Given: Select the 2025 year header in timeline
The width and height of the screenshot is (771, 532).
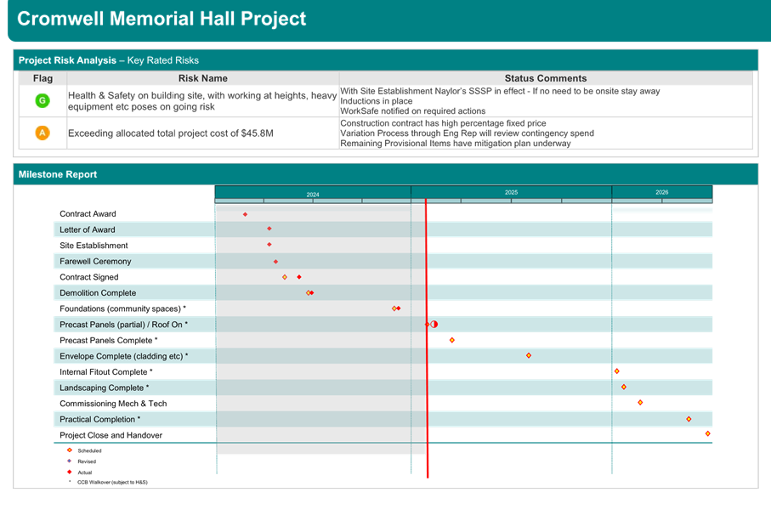Looking at the screenshot, I should coord(511,192).
